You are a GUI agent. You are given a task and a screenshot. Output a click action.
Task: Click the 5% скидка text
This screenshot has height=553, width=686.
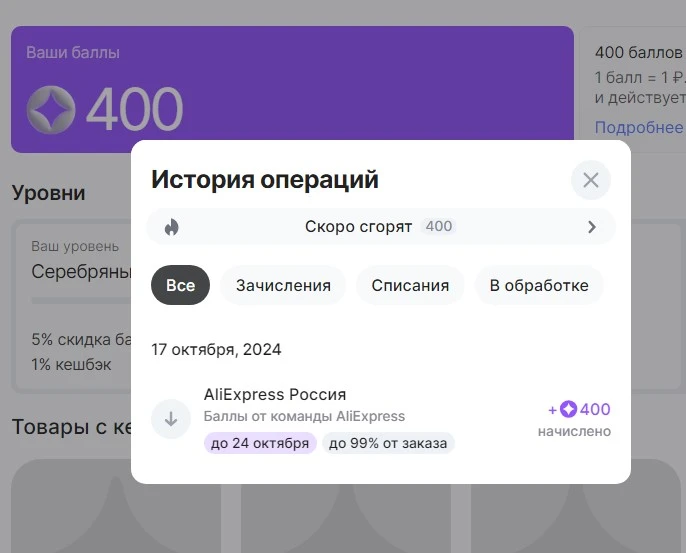pos(81,340)
